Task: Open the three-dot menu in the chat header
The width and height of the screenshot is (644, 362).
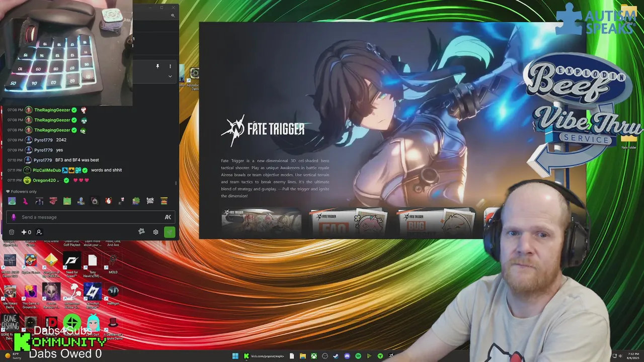Action: (x=170, y=66)
